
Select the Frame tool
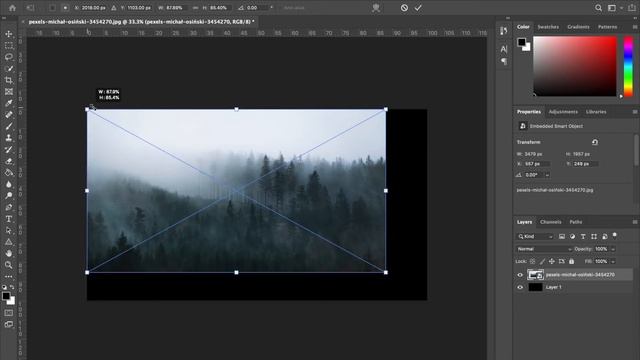(x=9, y=91)
